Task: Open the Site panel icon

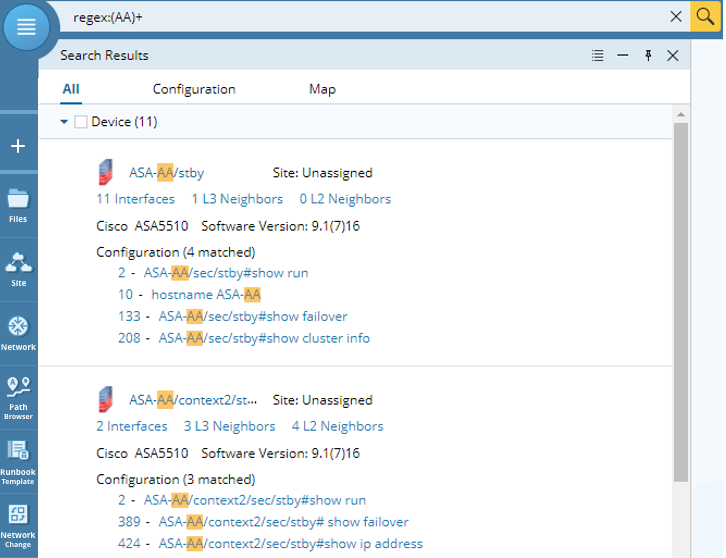Action: [x=18, y=268]
